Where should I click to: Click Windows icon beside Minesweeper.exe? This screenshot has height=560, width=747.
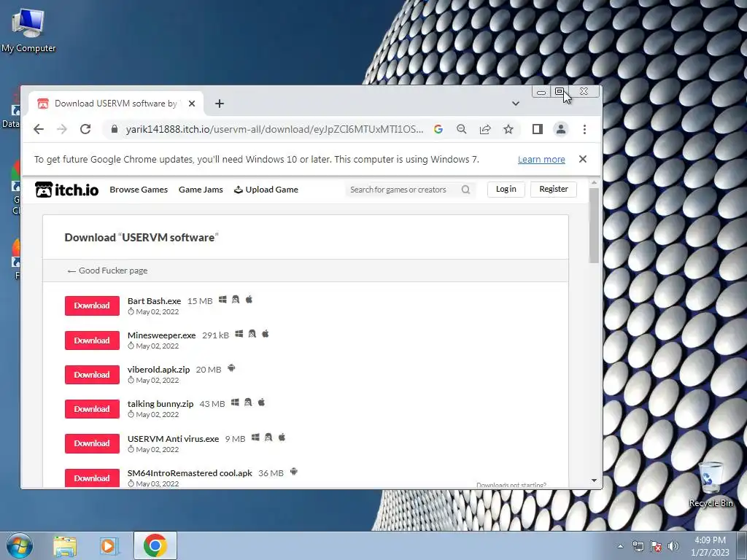click(239, 334)
